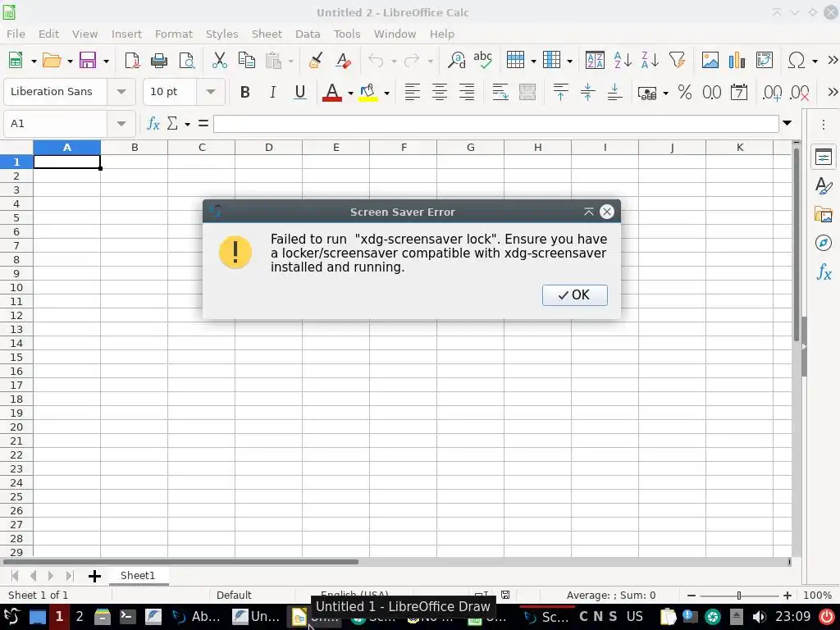Image resolution: width=840 pixels, height=630 pixels.
Task: Expand the formula bar arrow
Action: (787, 124)
